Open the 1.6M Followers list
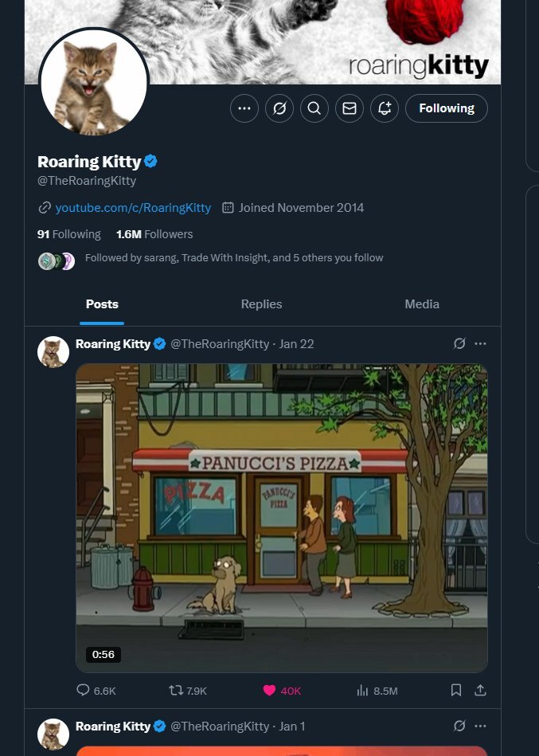539x756 pixels. [154, 234]
